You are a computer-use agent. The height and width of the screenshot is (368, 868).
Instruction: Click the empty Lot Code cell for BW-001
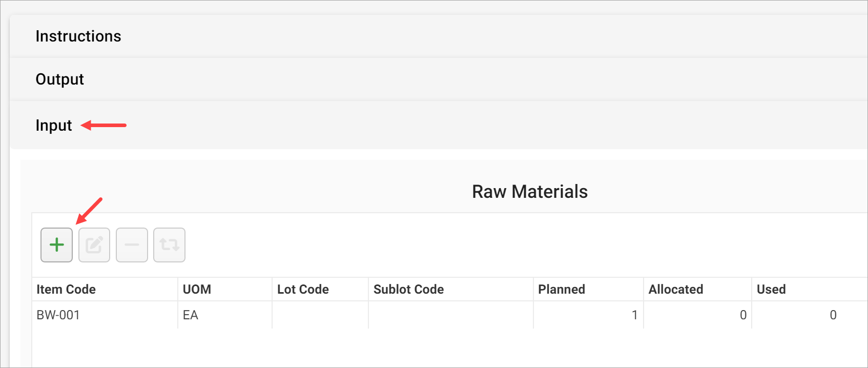[x=319, y=315]
